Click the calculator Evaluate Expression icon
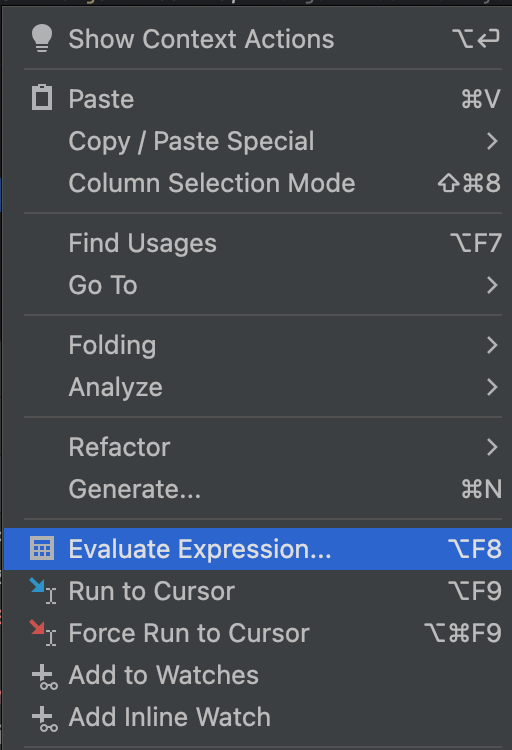Viewport: 512px width, 750px height. point(42,548)
